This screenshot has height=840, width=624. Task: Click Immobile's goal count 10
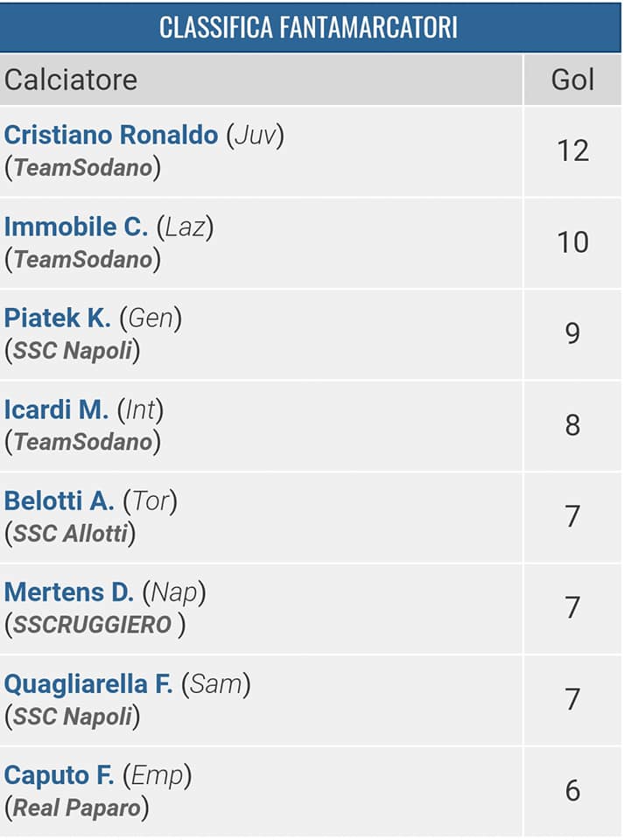point(572,242)
